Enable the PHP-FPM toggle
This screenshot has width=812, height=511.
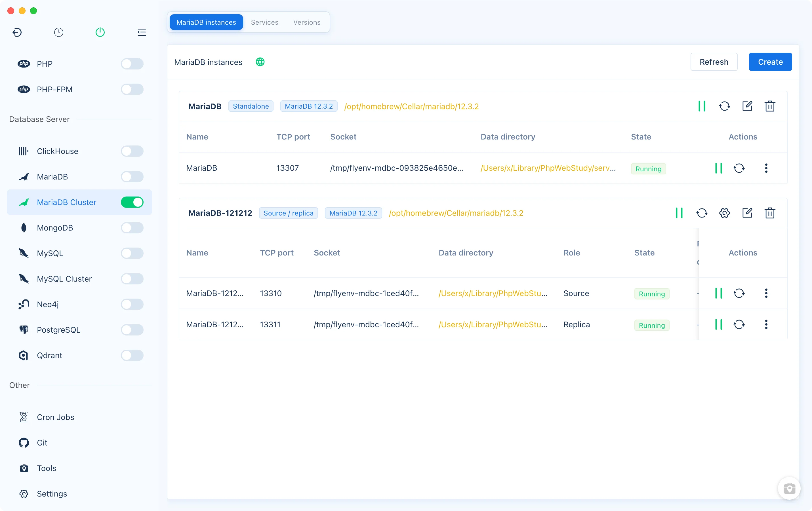point(132,89)
